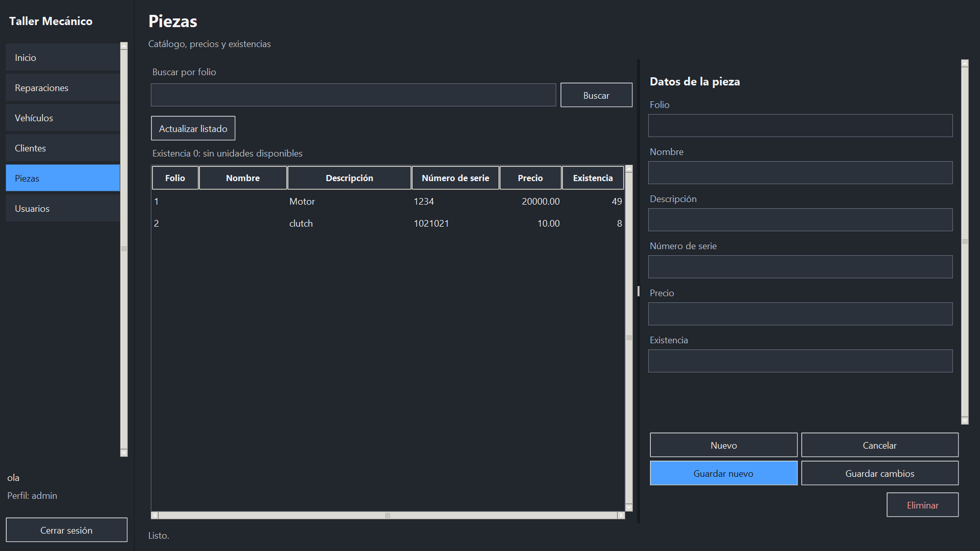The height and width of the screenshot is (551, 980).
Task: Click the table scrollbar right arrow
Action: point(621,515)
